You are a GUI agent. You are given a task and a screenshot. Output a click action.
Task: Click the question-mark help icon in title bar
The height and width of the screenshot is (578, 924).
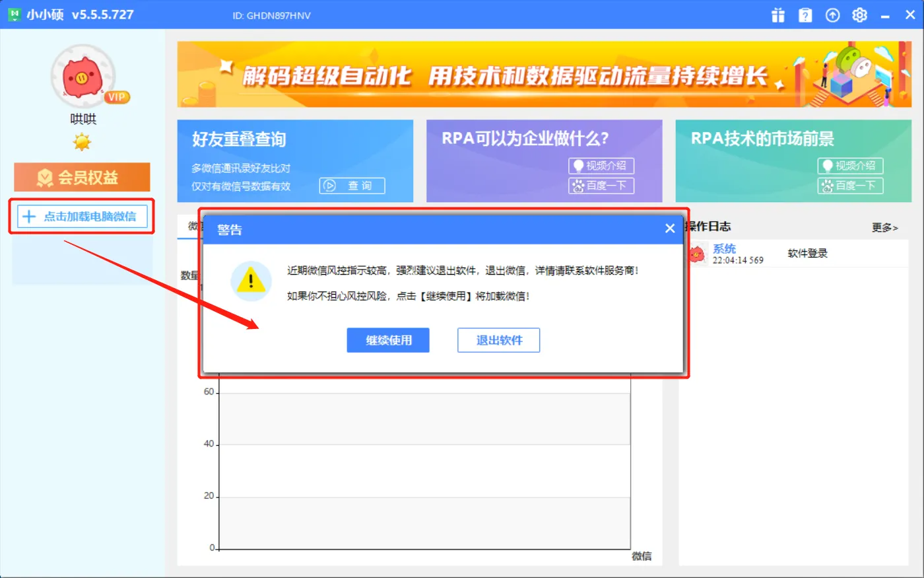[x=805, y=15]
